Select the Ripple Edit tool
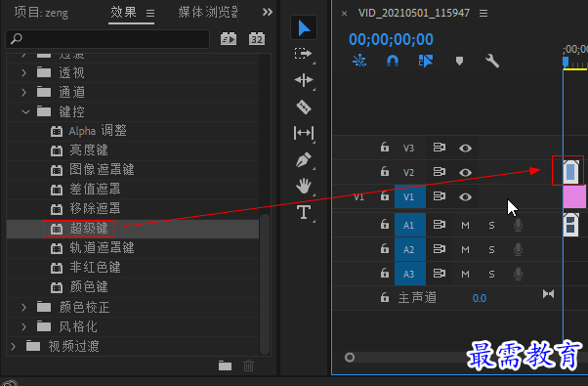The image size is (588, 386). (x=304, y=80)
